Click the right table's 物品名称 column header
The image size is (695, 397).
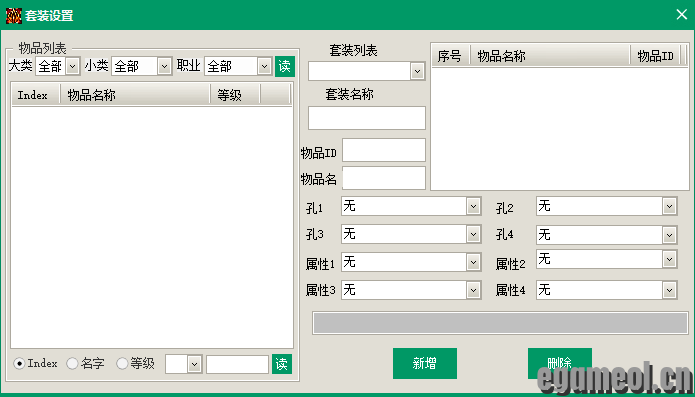[x=550, y=56]
